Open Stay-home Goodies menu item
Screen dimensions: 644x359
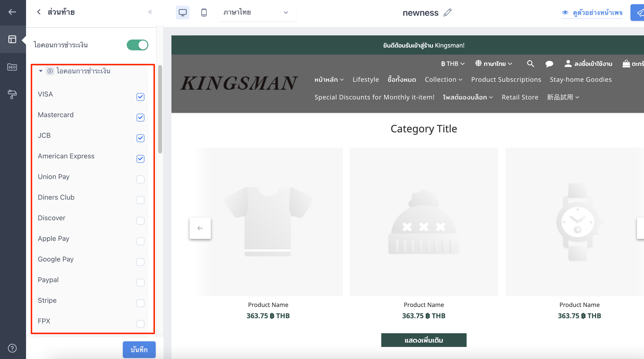[x=580, y=80]
